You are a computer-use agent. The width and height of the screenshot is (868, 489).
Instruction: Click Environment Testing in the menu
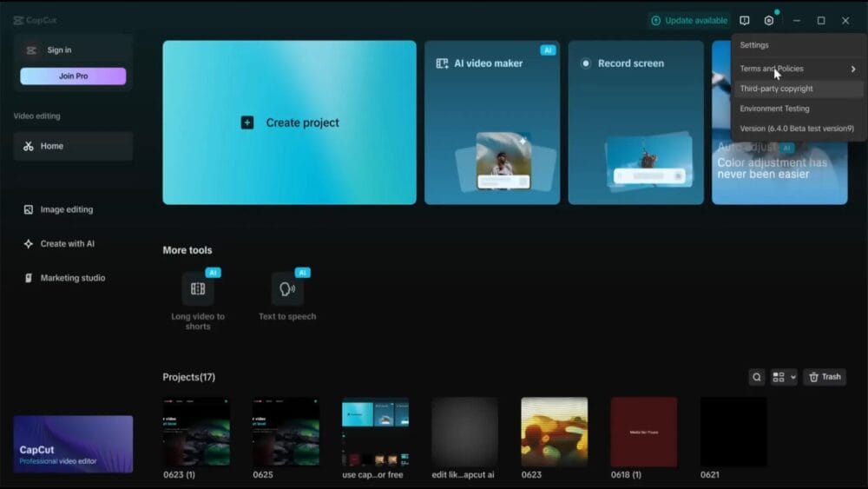[x=774, y=109]
